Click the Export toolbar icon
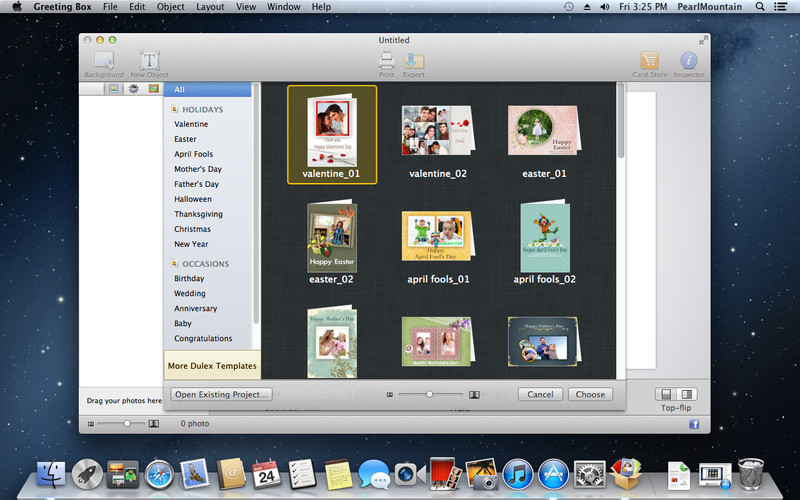Screen dimensions: 800x500 pos(414,62)
